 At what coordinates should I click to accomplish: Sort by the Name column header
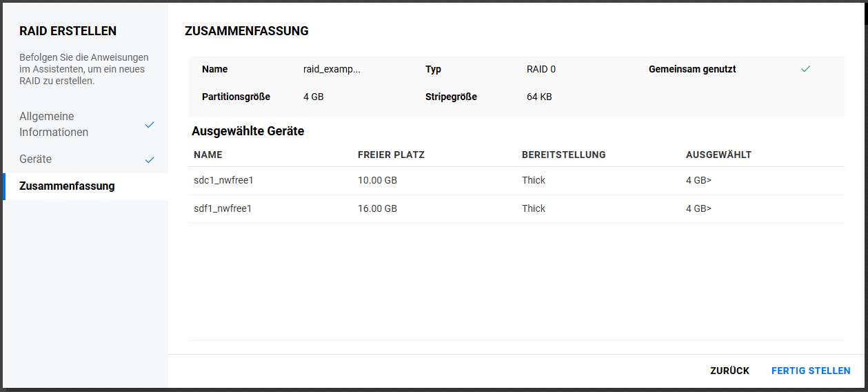[208, 155]
